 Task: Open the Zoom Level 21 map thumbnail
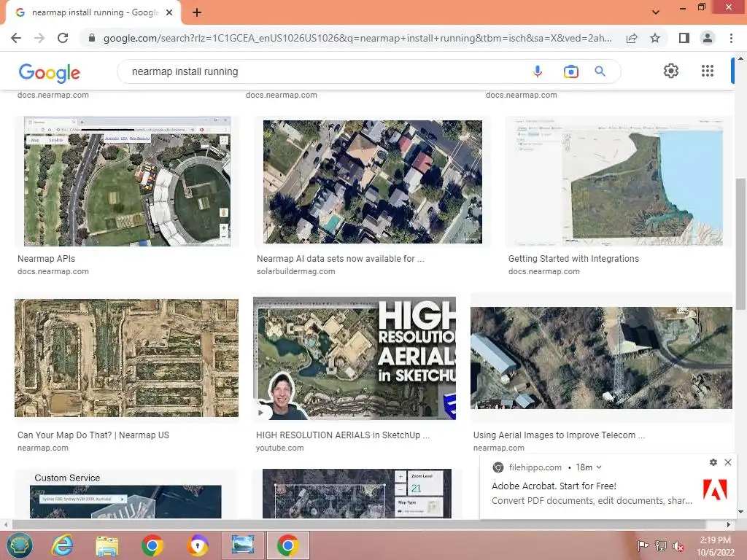[357, 494]
